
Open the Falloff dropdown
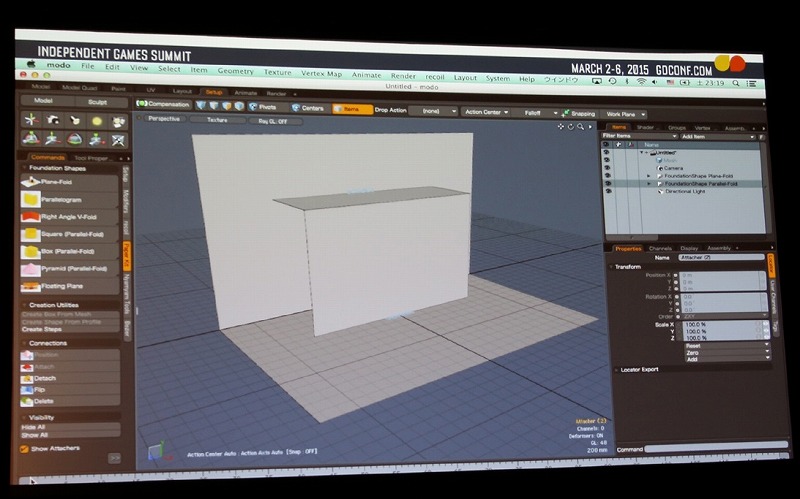pos(536,113)
